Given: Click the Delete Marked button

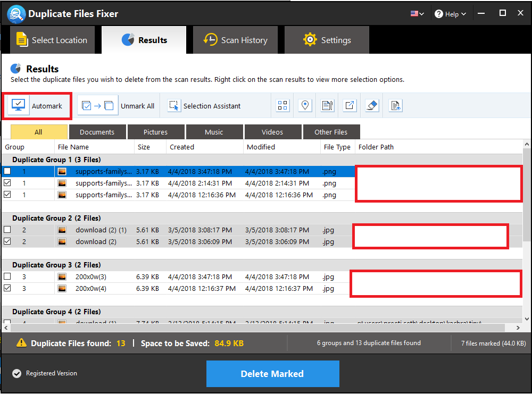Looking at the screenshot, I should (x=273, y=374).
